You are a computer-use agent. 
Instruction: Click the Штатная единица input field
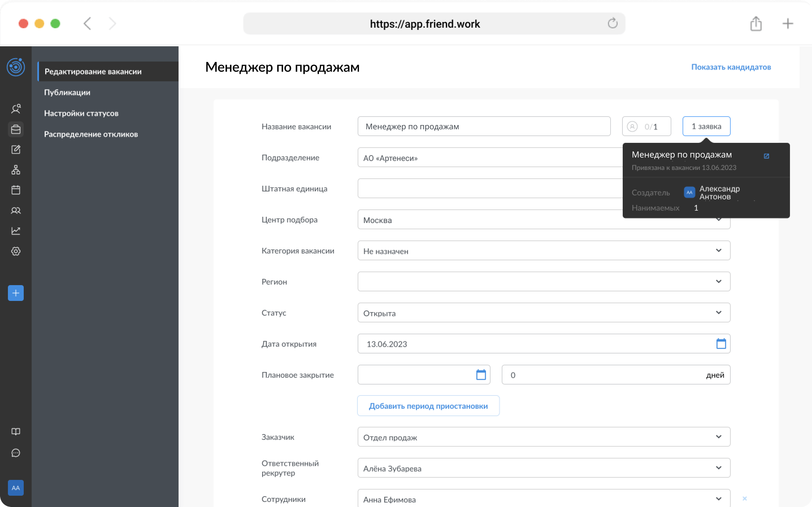[x=490, y=189]
